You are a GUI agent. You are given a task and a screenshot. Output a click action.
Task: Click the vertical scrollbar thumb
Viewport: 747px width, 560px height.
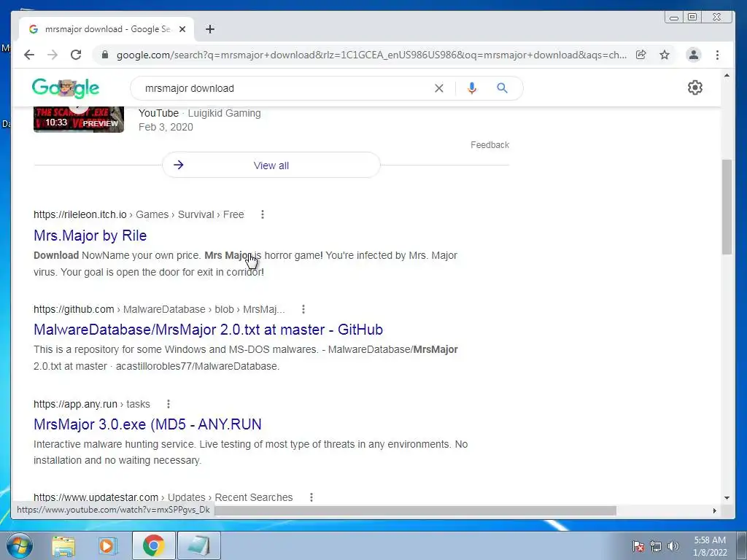pyautogui.click(x=727, y=207)
